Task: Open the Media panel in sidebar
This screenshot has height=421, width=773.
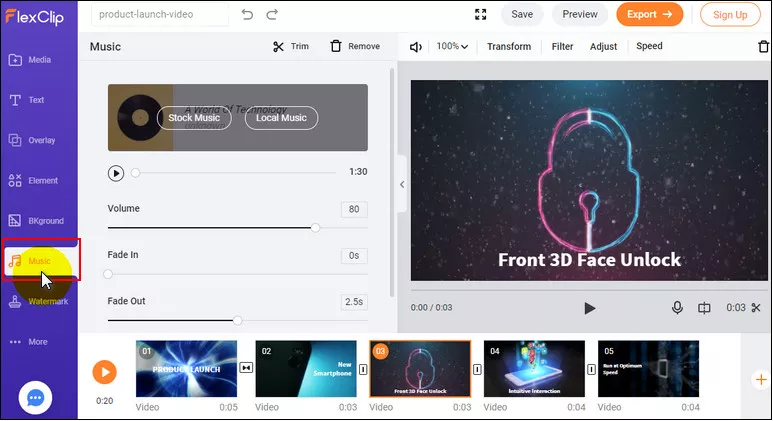Action: point(30,60)
